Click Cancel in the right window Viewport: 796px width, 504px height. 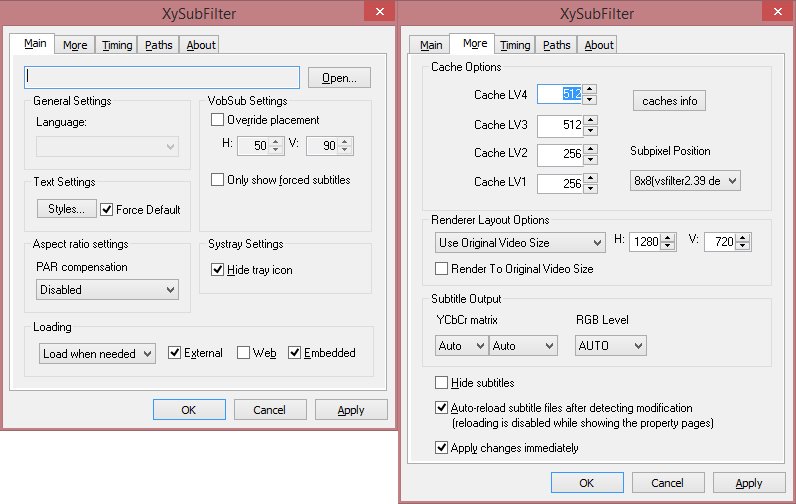point(668,483)
